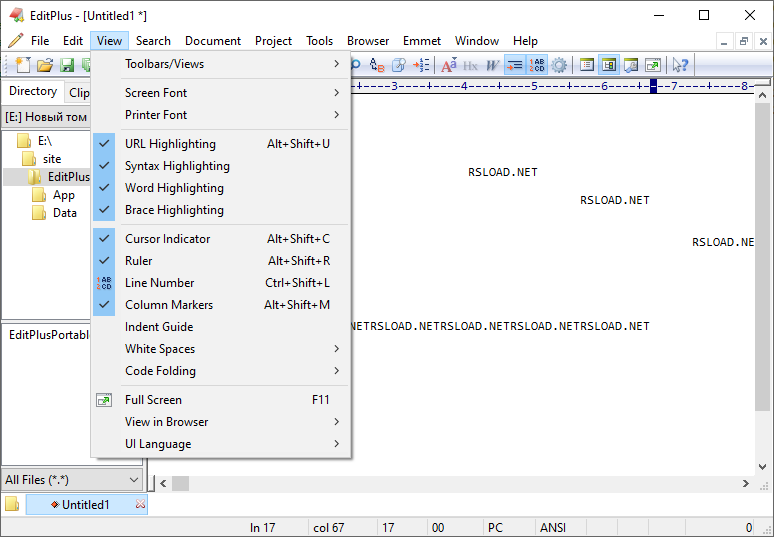Click the Open file folder icon

click(x=45, y=65)
